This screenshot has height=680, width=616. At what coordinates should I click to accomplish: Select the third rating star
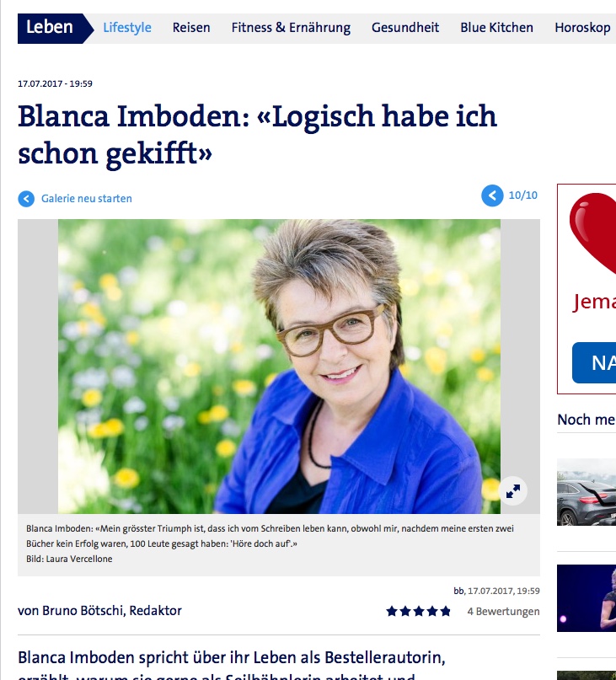point(419,612)
